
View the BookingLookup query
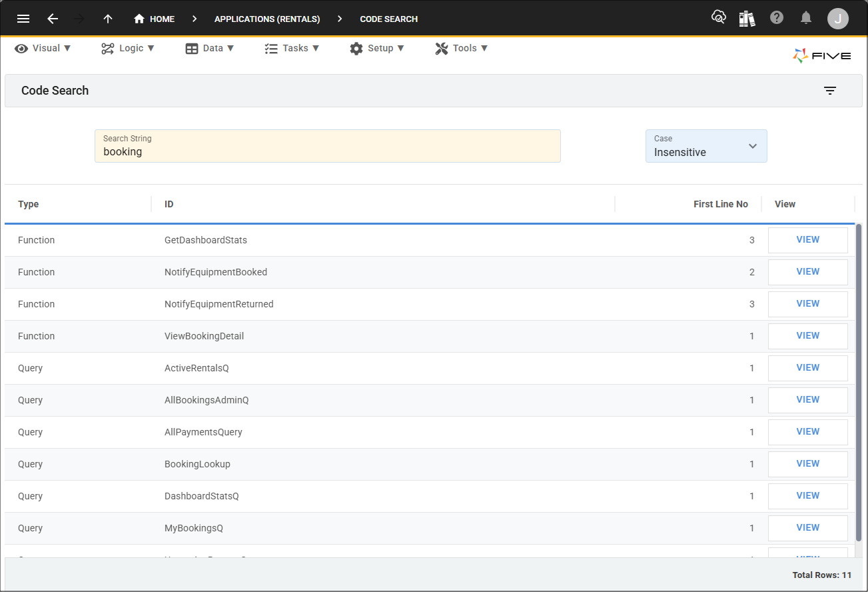click(808, 464)
